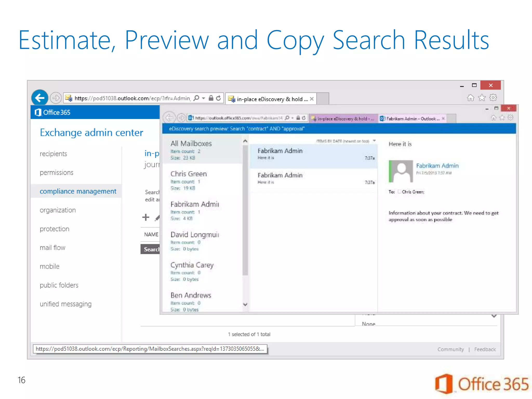
Task: Expand the chevron in the background details pane
Action: (494, 316)
